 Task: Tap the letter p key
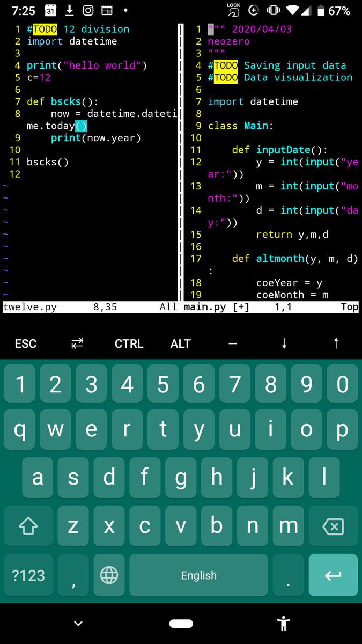tap(342, 429)
